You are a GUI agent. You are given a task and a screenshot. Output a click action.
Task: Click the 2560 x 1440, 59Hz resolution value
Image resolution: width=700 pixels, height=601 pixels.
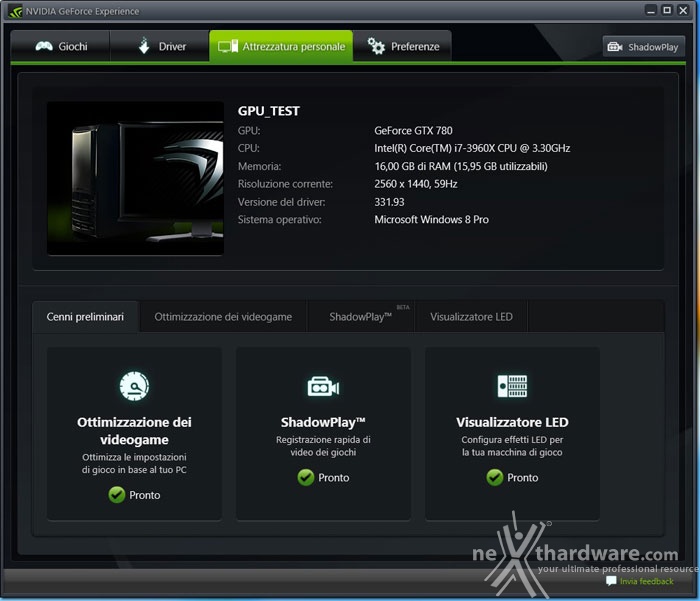[416, 184]
